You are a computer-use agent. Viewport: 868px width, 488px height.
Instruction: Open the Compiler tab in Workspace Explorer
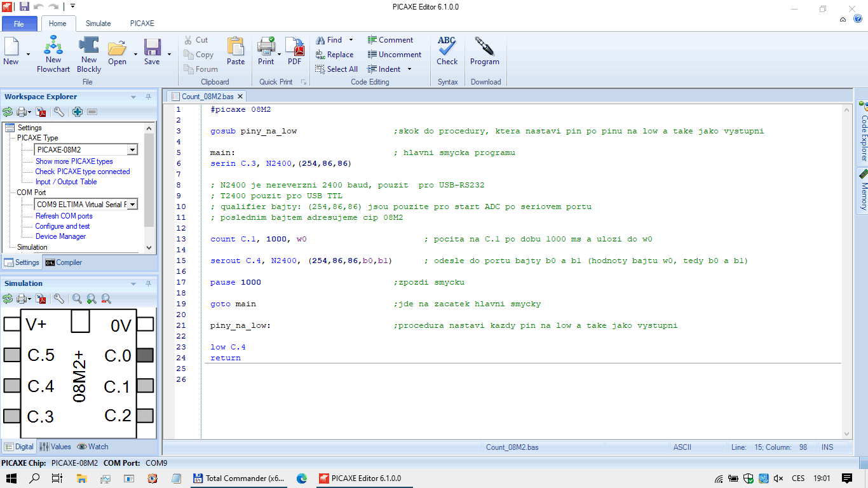[x=64, y=262]
